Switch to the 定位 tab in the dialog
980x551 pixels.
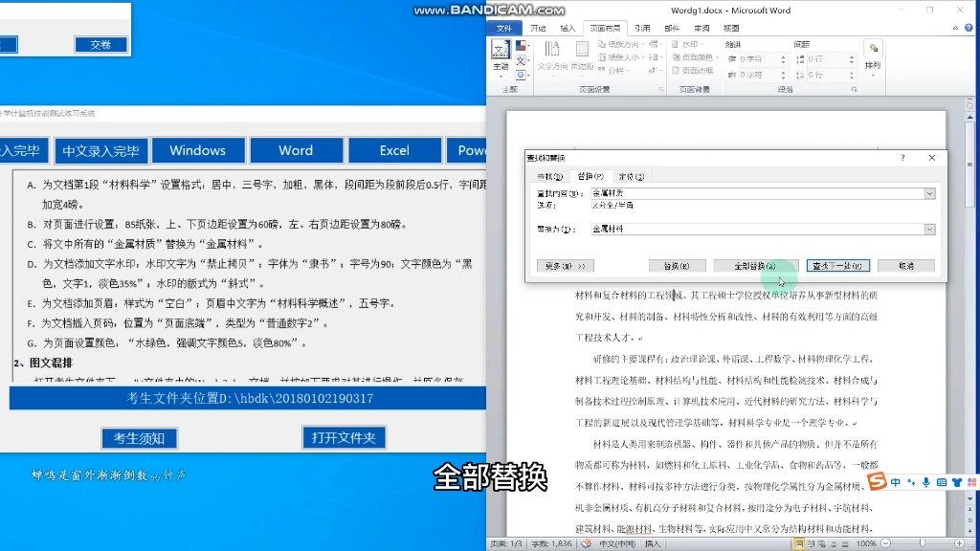click(632, 176)
